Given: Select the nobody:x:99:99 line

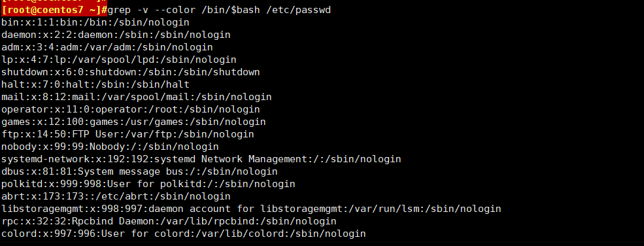Looking at the screenshot, I should point(110,147).
